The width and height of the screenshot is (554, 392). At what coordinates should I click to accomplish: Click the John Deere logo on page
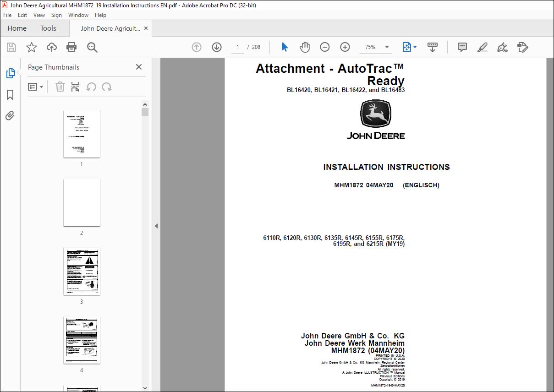pyautogui.click(x=376, y=120)
